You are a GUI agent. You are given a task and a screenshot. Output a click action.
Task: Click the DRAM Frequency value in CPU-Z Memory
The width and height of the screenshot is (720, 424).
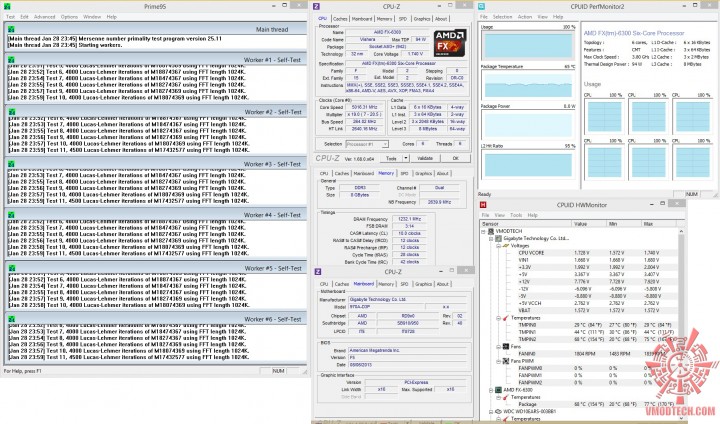coord(409,219)
